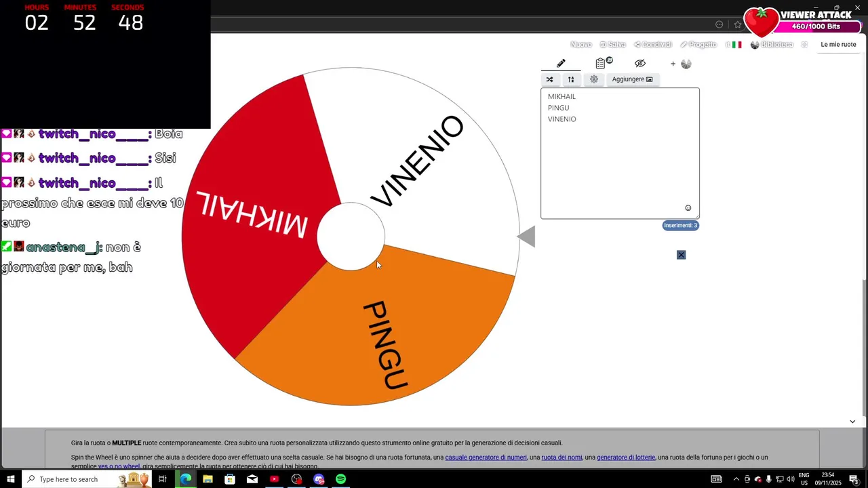Open the Progetto menu item

tap(698, 45)
